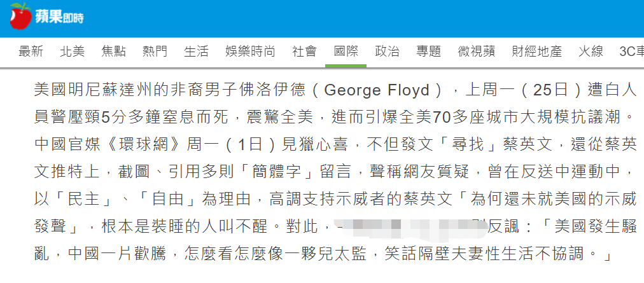Select the partially visible 3C車 tab
Screen dimensions: 644x283
[x=632, y=52]
